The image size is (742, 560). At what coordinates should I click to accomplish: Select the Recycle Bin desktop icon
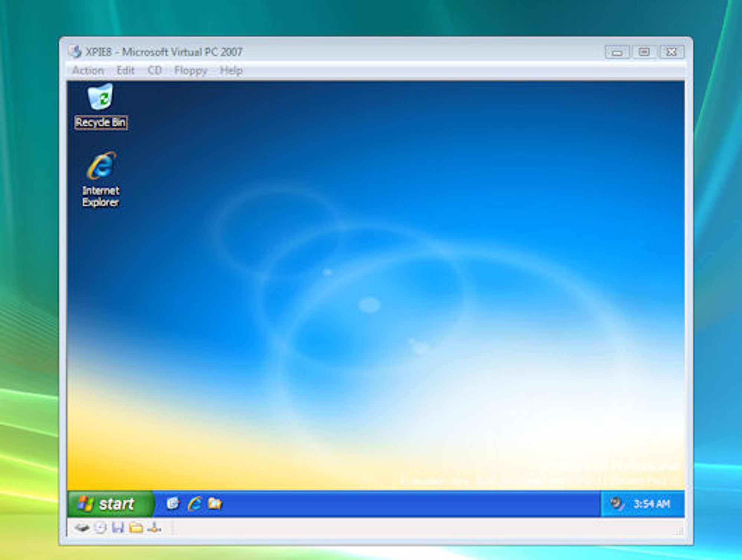click(x=101, y=106)
